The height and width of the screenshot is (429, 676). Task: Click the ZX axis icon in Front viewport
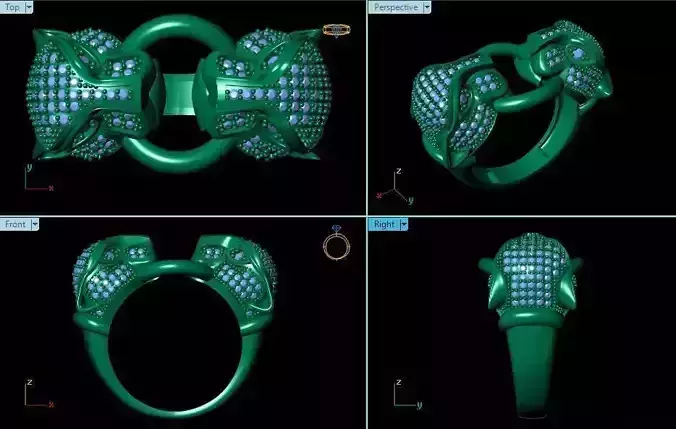tap(38, 393)
